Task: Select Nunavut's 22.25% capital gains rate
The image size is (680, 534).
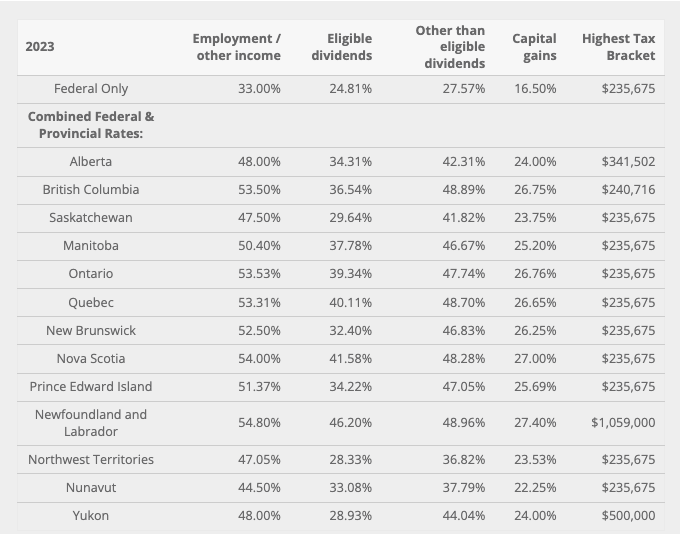Action: tap(535, 488)
